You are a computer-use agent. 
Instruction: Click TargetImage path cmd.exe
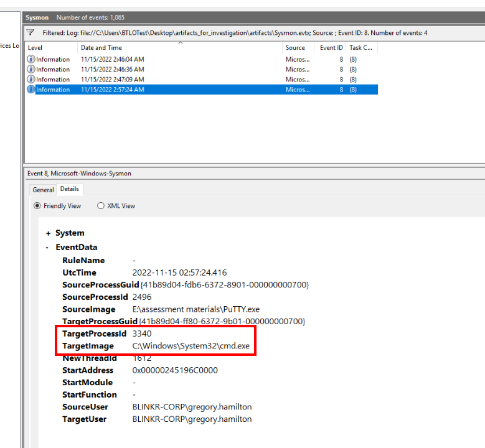[191, 346]
